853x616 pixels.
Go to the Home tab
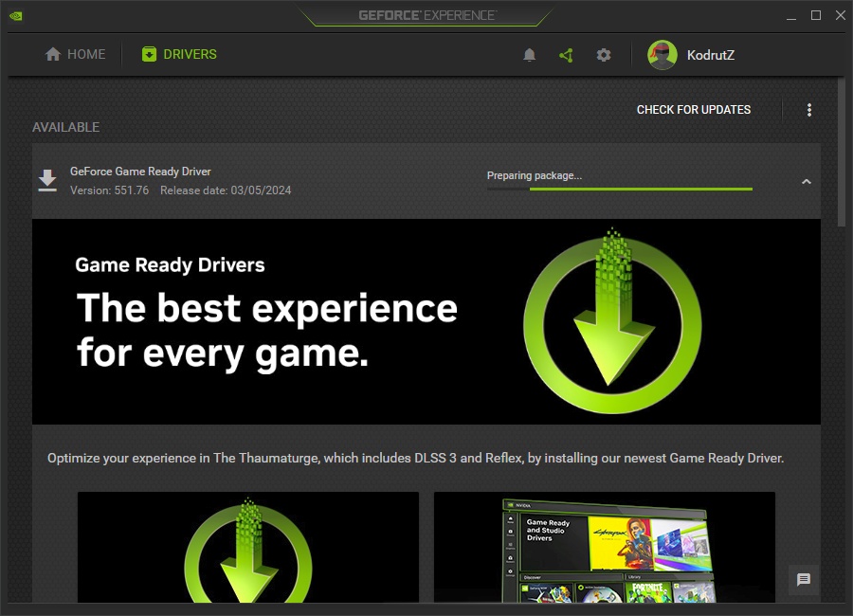(x=76, y=55)
